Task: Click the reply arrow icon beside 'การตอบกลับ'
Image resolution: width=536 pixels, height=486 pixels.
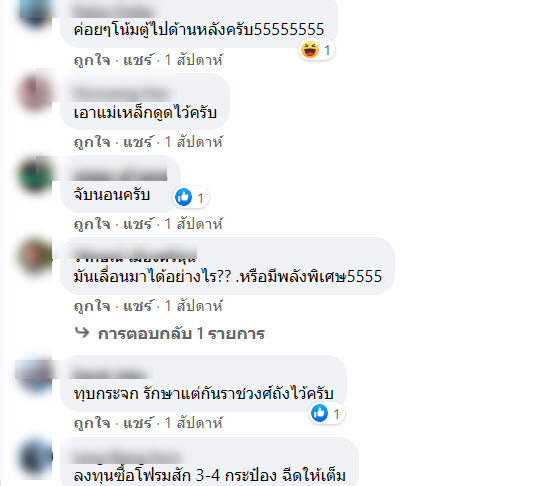Action: (82, 333)
